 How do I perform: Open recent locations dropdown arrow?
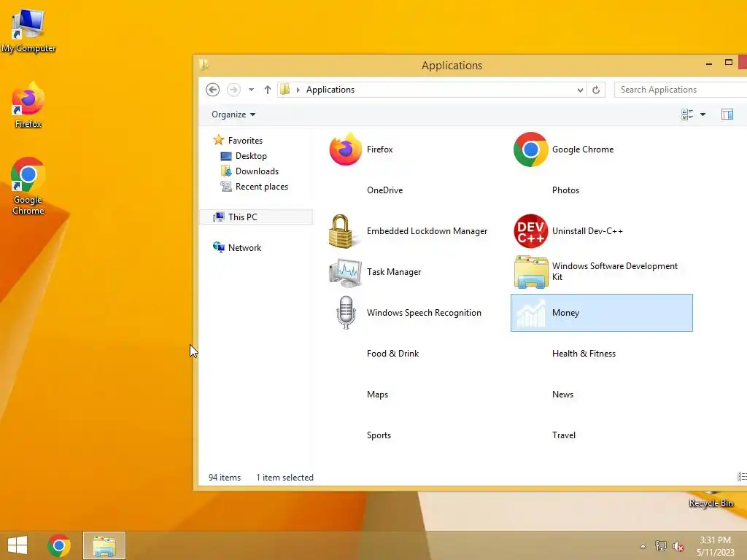251,90
